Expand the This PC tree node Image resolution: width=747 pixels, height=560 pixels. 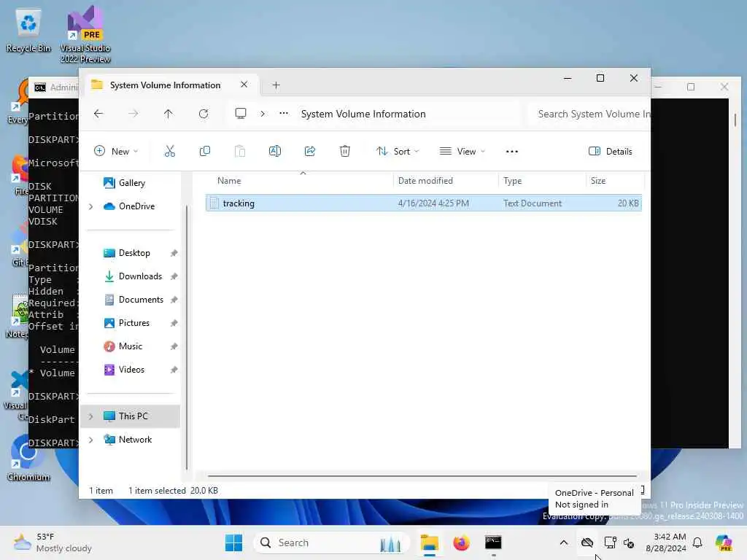(x=91, y=416)
